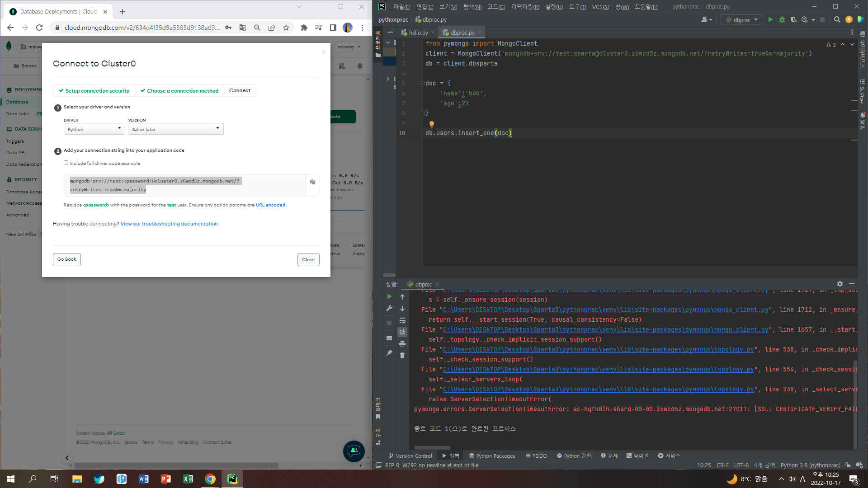Show hidden system tray icons

click(x=781, y=479)
